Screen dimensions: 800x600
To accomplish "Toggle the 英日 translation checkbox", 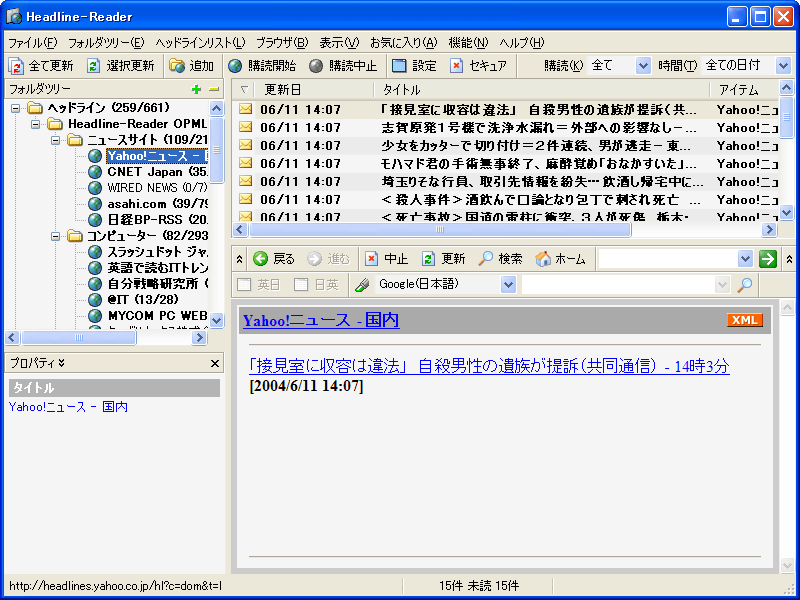I will coord(244,285).
